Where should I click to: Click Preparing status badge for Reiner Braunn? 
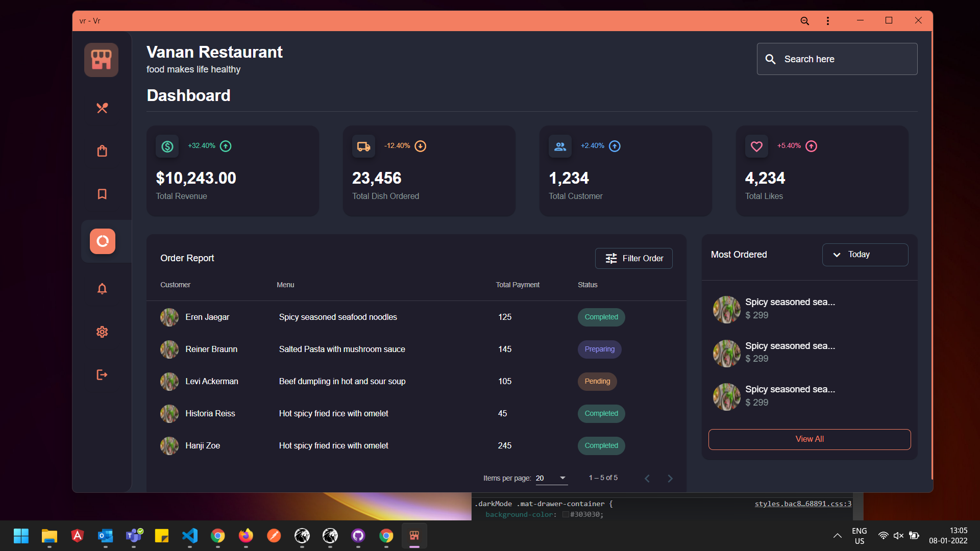(599, 349)
